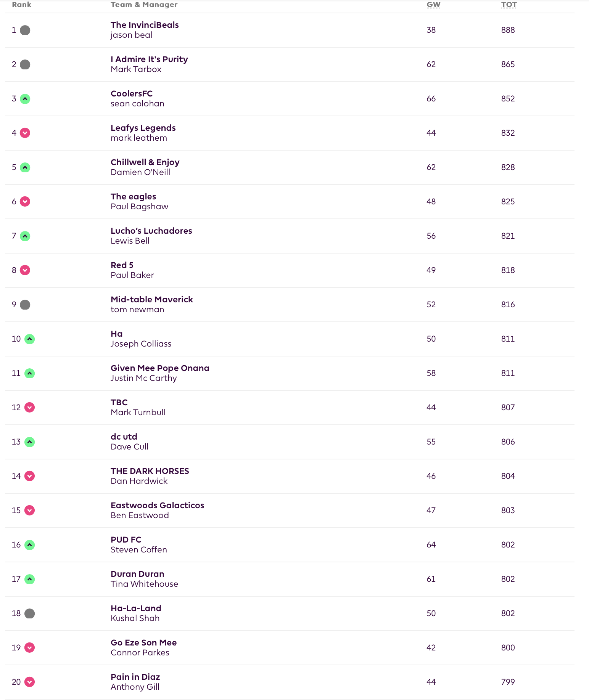Viewport: 589px width, 700px height.
Task: Click the grey unchanged dot beside rank 1
Action: (x=25, y=30)
